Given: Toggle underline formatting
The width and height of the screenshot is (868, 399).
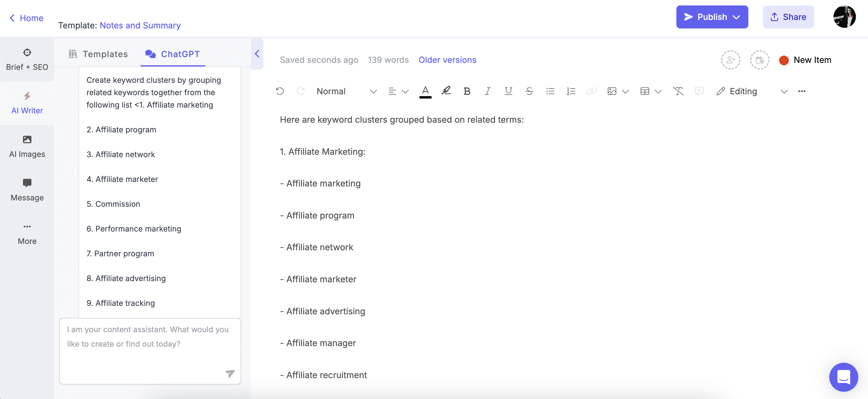Looking at the screenshot, I should [508, 91].
